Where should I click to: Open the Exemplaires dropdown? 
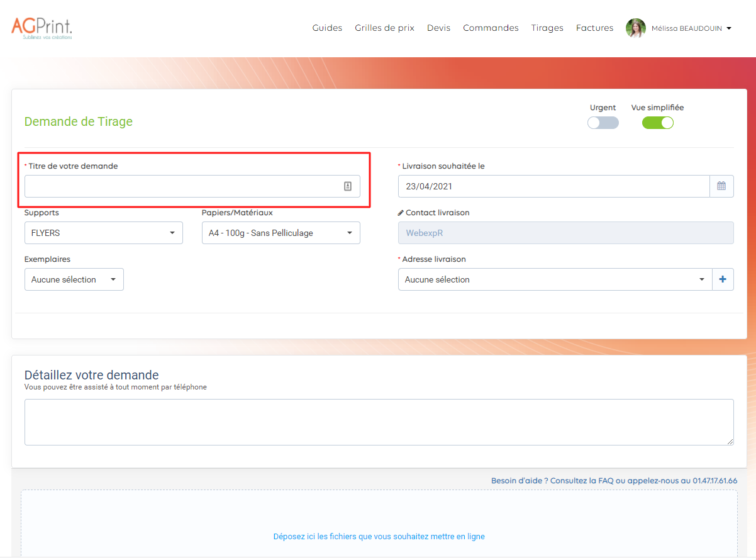[x=74, y=279]
